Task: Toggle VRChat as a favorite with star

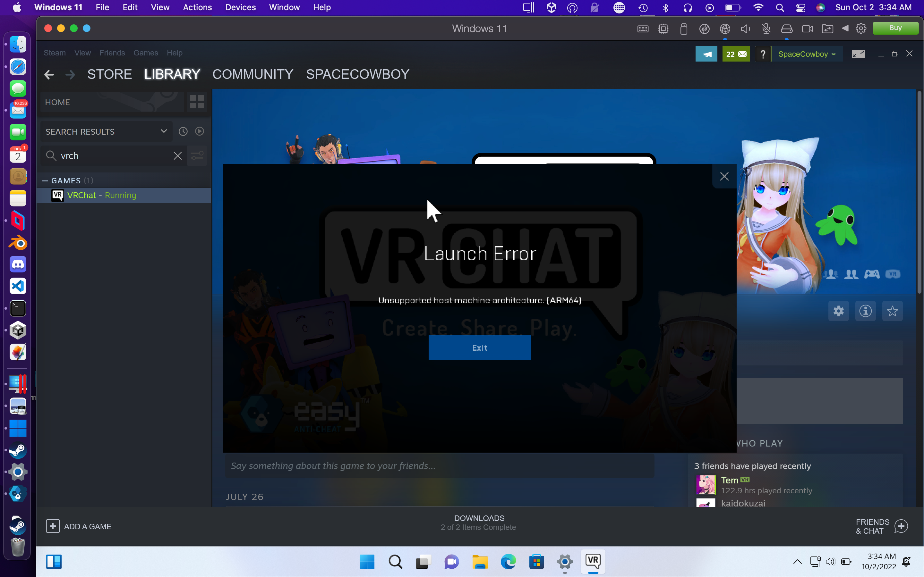Action: 892,311
